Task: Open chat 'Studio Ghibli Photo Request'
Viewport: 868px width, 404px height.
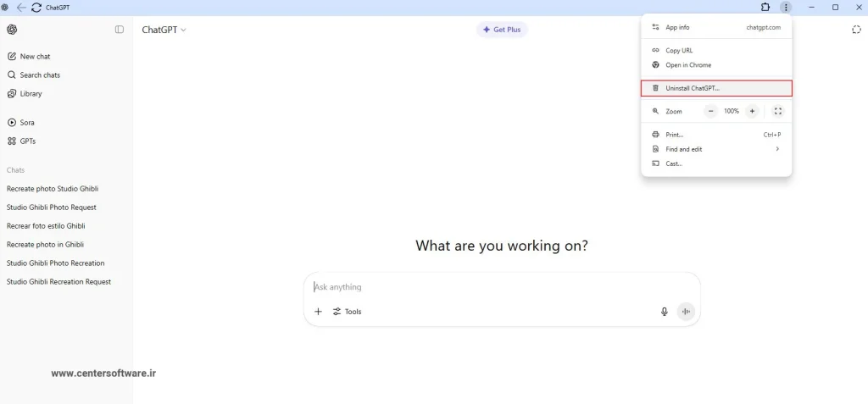Action: [x=52, y=207]
